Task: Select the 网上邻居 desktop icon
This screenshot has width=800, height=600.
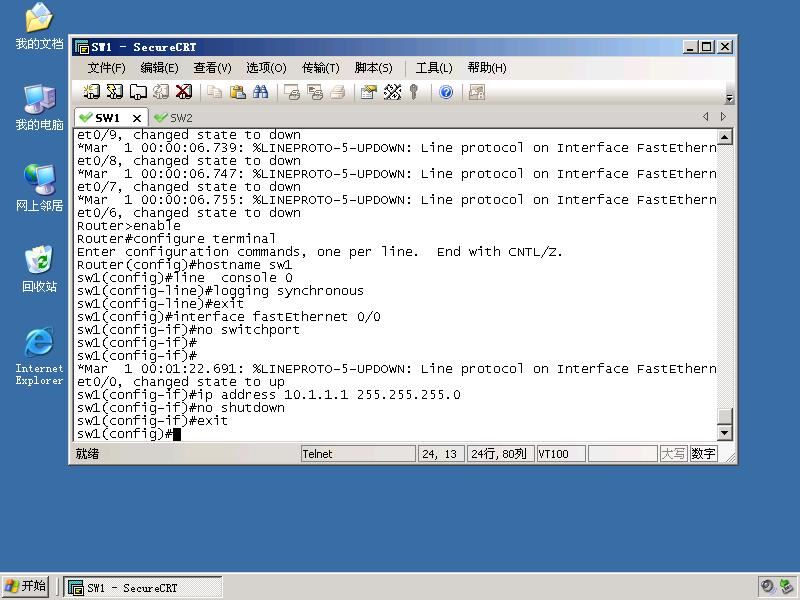Action: [x=39, y=188]
